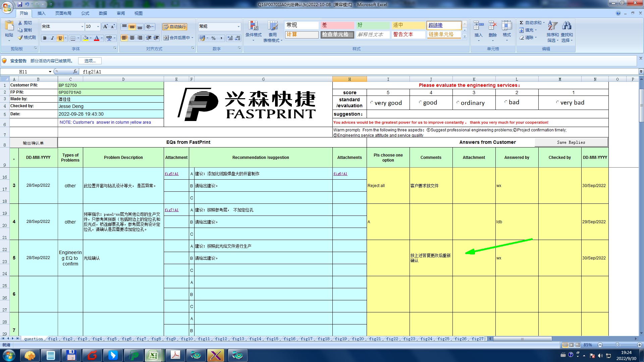Expand the number format combo box
Image resolution: width=644 pixels, height=362 pixels.
tap(238, 26)
